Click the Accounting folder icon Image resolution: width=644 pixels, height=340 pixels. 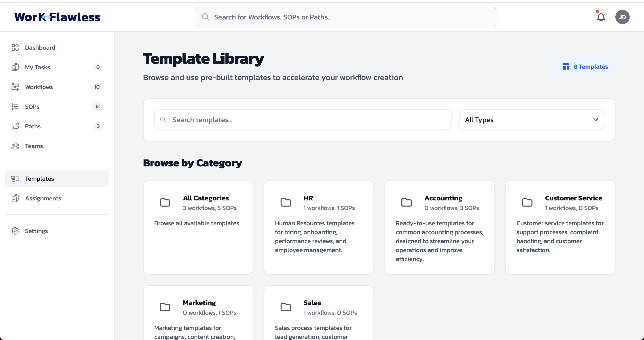click(407, 202)
